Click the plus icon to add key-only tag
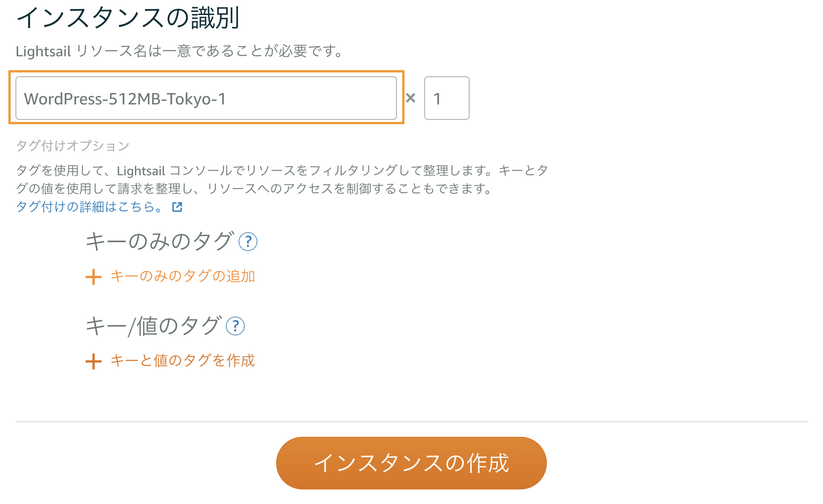This screenshot has width=823, height=504. [94, 277]
